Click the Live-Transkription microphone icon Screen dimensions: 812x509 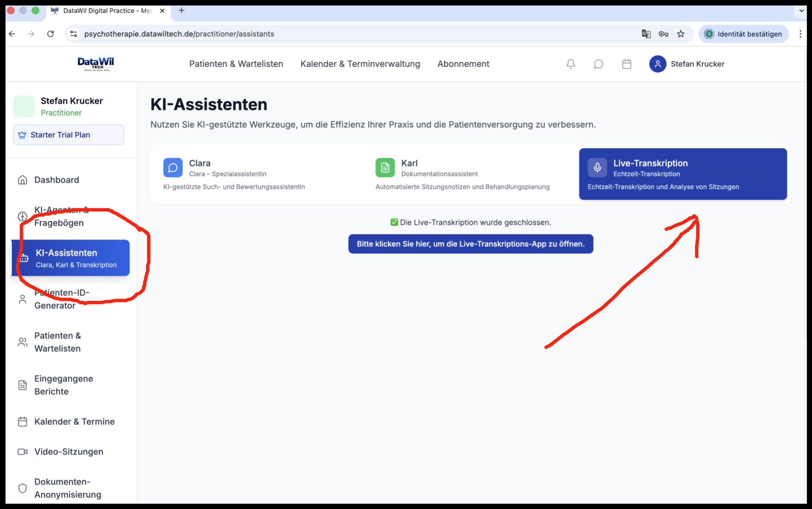pyautogui.click(x=597, y=168)
